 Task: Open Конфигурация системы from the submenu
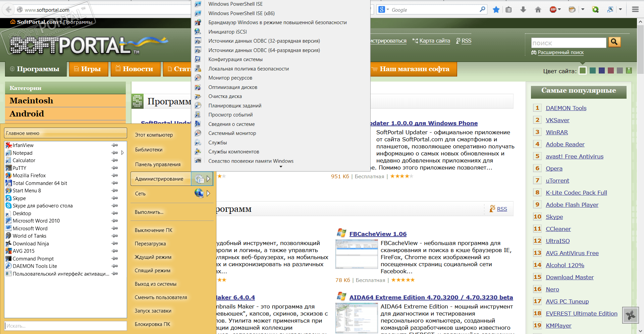coord(235,59)
